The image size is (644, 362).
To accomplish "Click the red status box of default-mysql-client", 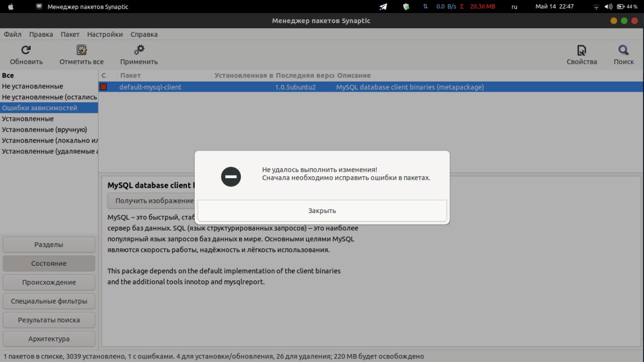I will [104, 87].
